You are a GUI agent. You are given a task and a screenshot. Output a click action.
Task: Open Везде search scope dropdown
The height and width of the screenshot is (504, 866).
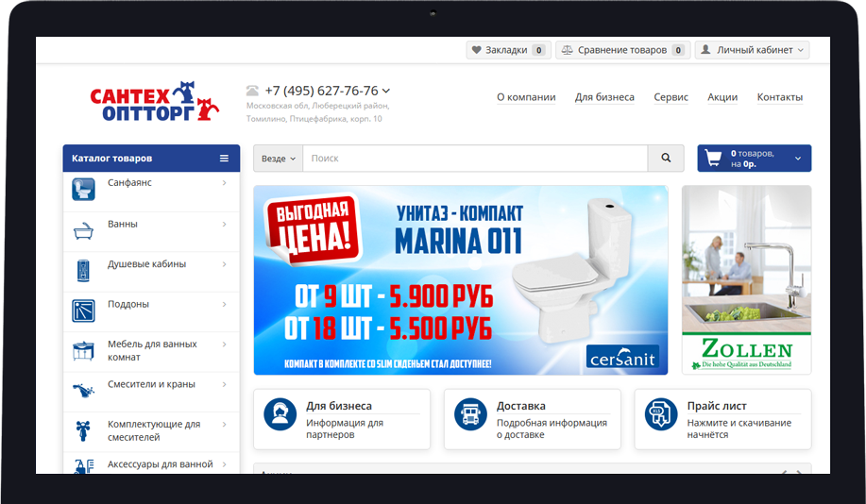click(x=279, y=159)
